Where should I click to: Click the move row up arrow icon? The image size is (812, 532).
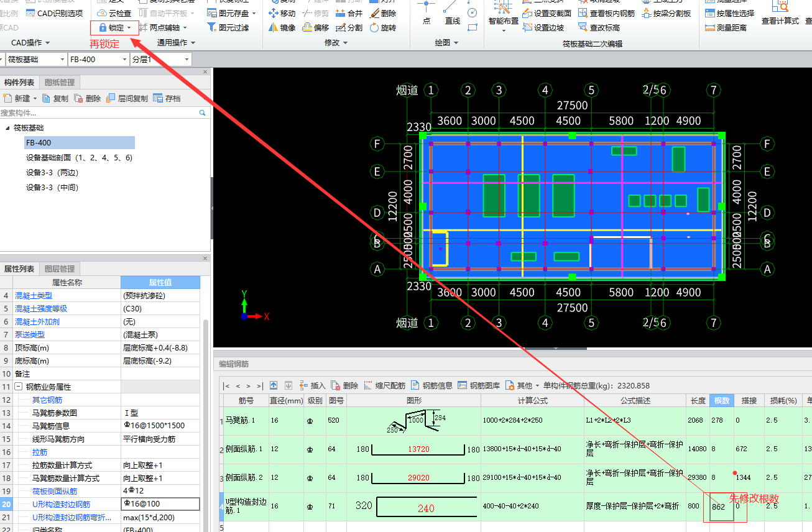tap(274, 385)
